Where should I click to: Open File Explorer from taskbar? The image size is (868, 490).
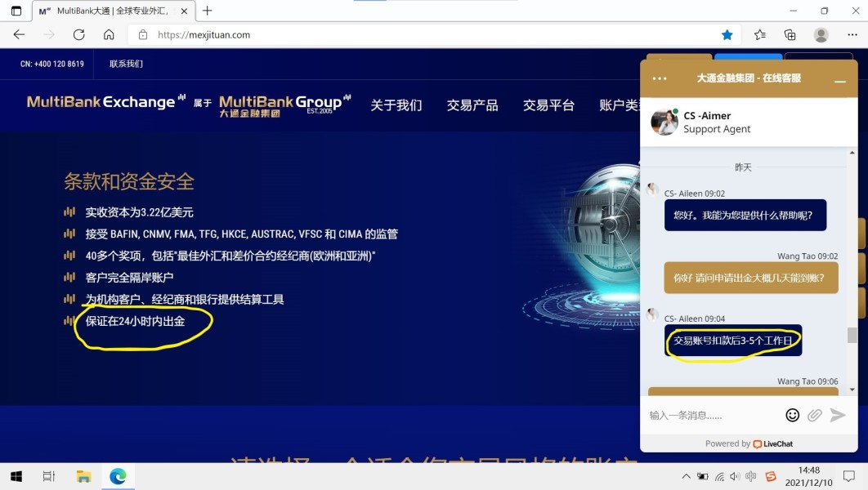point(83,476)
